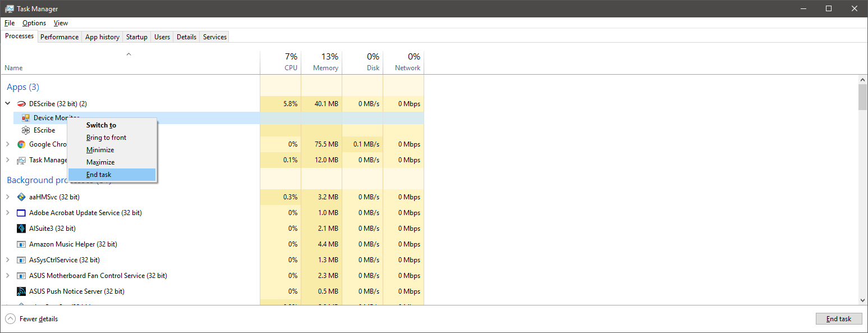The width and height of the screenshot is (868, 333).
Task: Expand the Google Chrome process group
Action: point(8,144)
